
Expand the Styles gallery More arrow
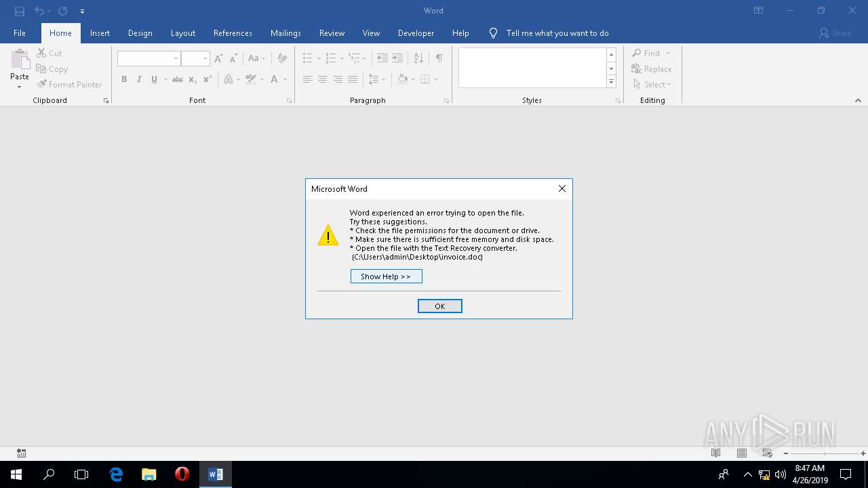(611, 82)
